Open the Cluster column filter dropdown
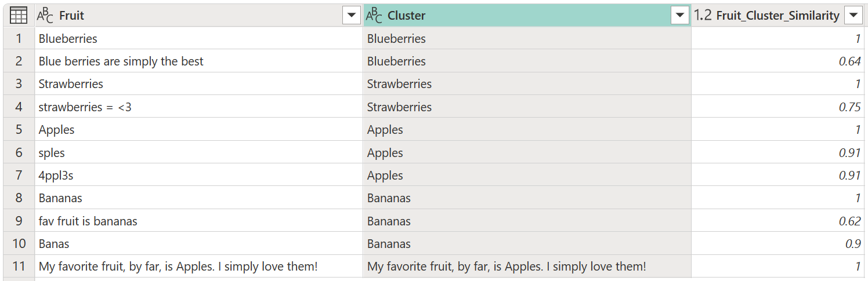868x281 pixels. [x=680, y=16]
